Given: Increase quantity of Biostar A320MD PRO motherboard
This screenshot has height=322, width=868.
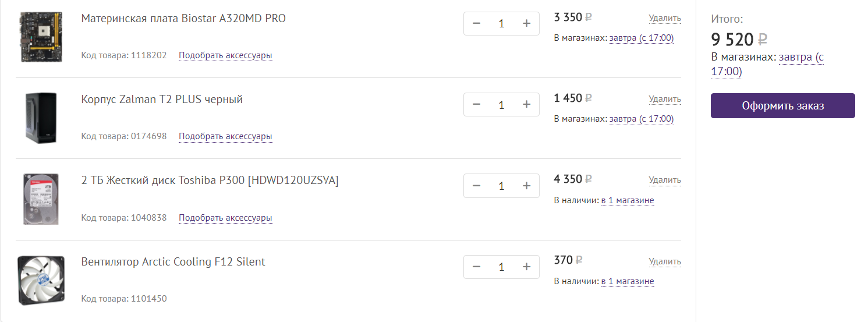Looking at the screenshot, I should (527, 23).
